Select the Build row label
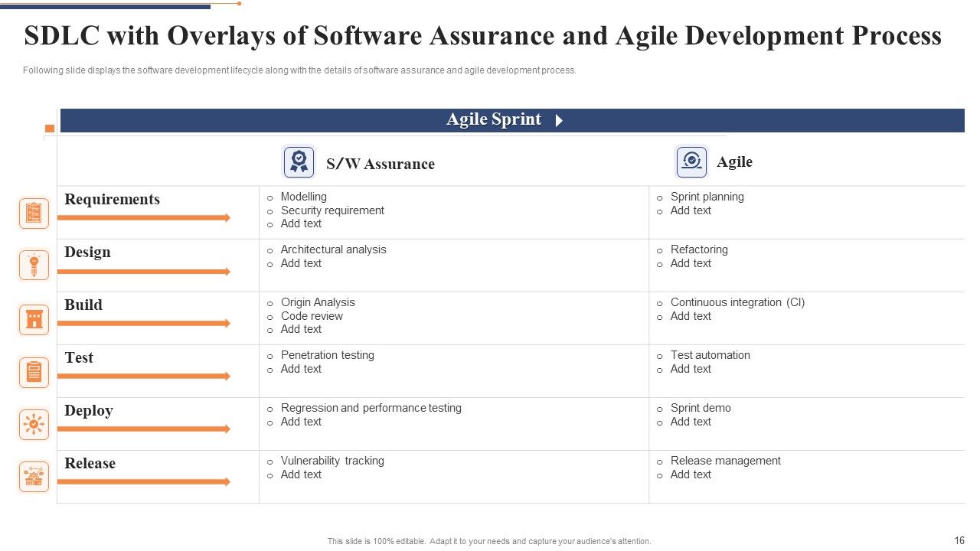The image size is (980, 551). click(x=83, y=305)
